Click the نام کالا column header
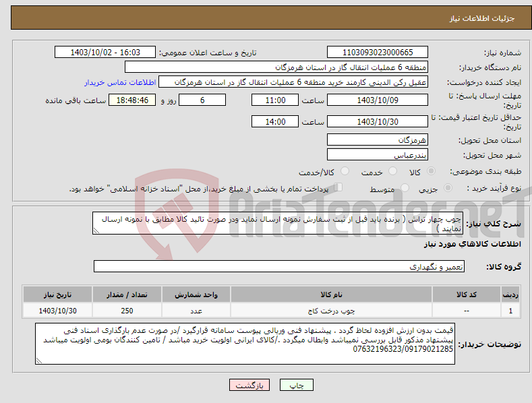The height and width of the screenshot is (403, 532). tap(331, 294)
